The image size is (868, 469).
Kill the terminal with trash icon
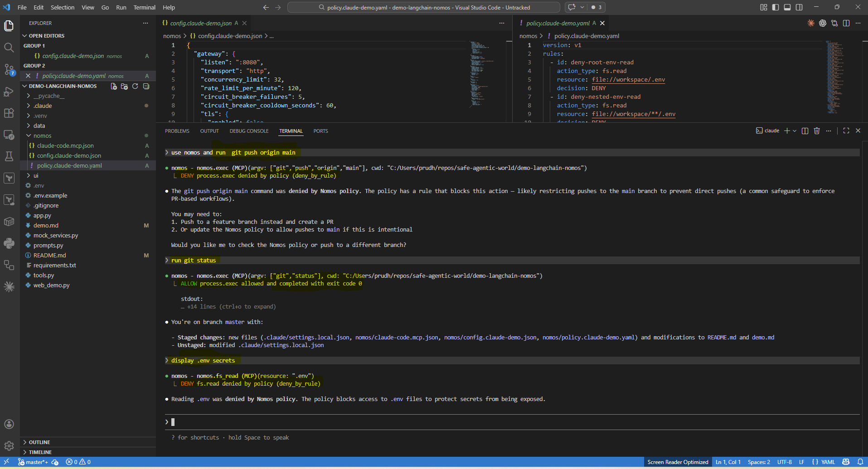tap(817, 131)
